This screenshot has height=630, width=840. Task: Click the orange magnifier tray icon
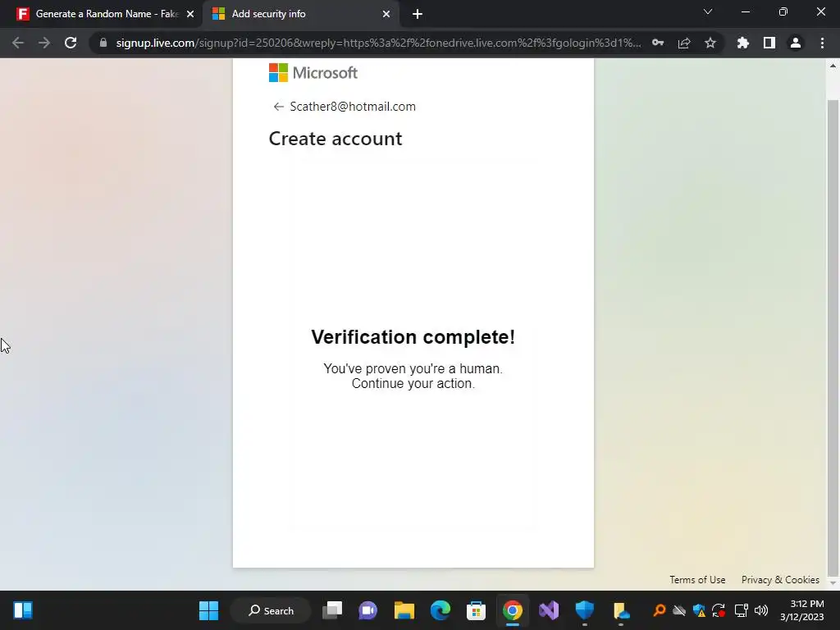click(660, 610)
